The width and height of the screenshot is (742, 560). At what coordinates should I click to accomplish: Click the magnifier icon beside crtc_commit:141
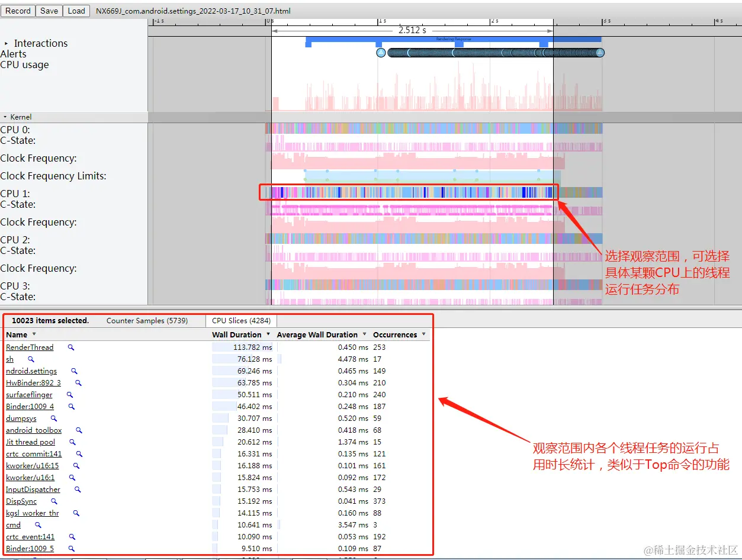[79, 454]
